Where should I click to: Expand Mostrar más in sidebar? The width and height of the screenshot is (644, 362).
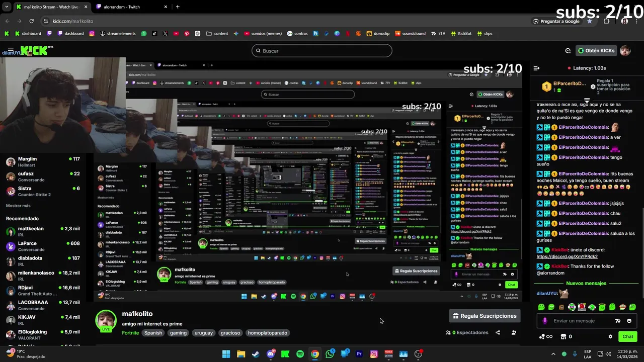tap(18, 206)
